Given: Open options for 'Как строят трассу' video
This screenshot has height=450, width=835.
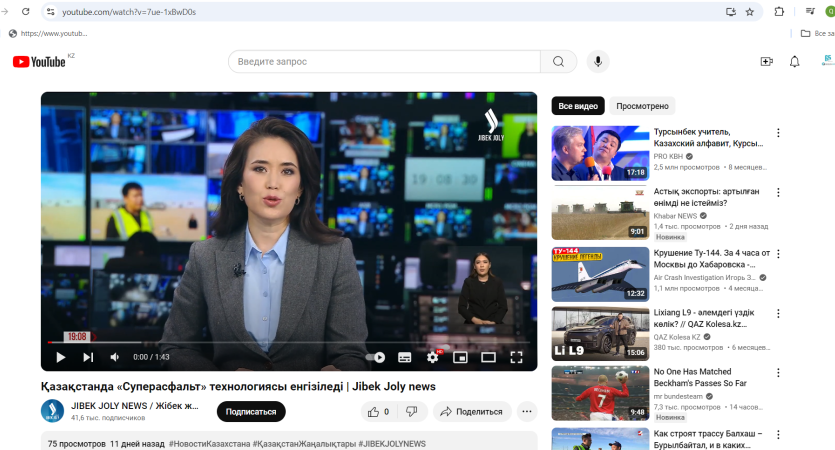Looking at the screenshot, I should tap(778, 435).
